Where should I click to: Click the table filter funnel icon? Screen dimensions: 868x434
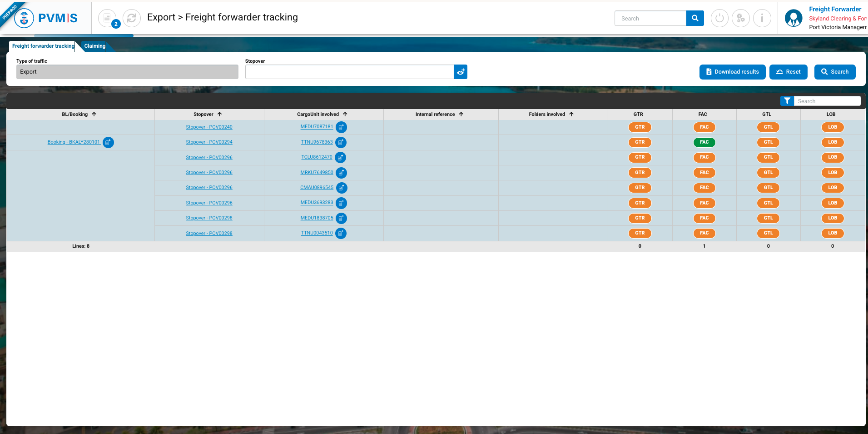pyautogui.click(x=787, y=101)
